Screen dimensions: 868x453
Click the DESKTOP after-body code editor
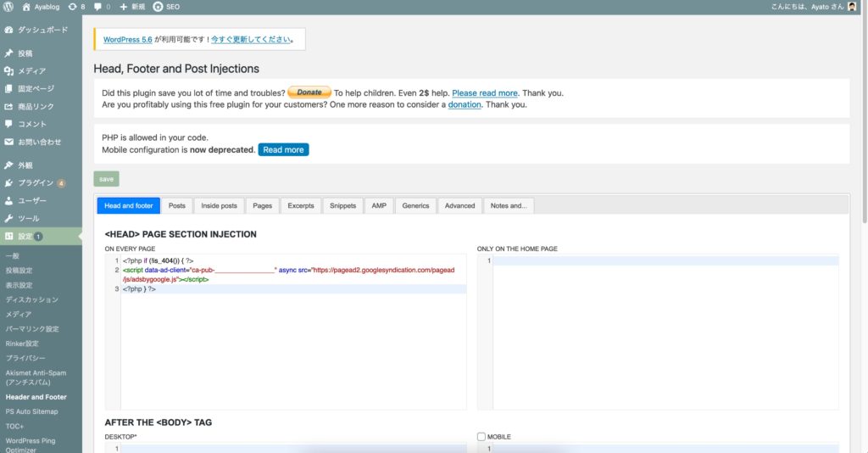click(286, 448)
